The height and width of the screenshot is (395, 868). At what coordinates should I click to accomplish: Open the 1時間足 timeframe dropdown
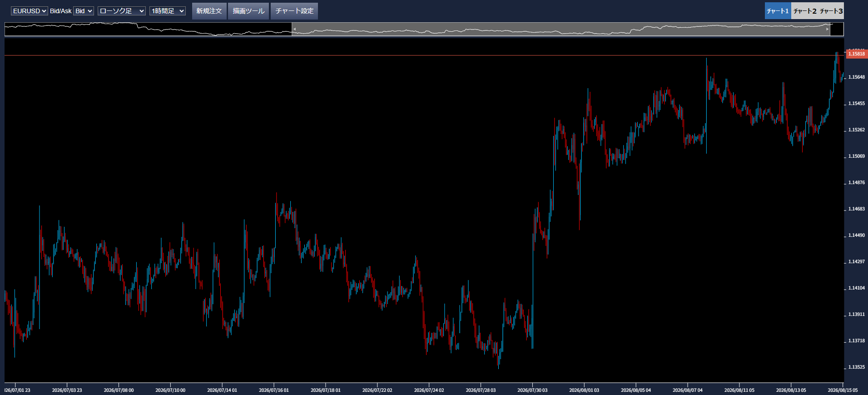tap(168, 11)
